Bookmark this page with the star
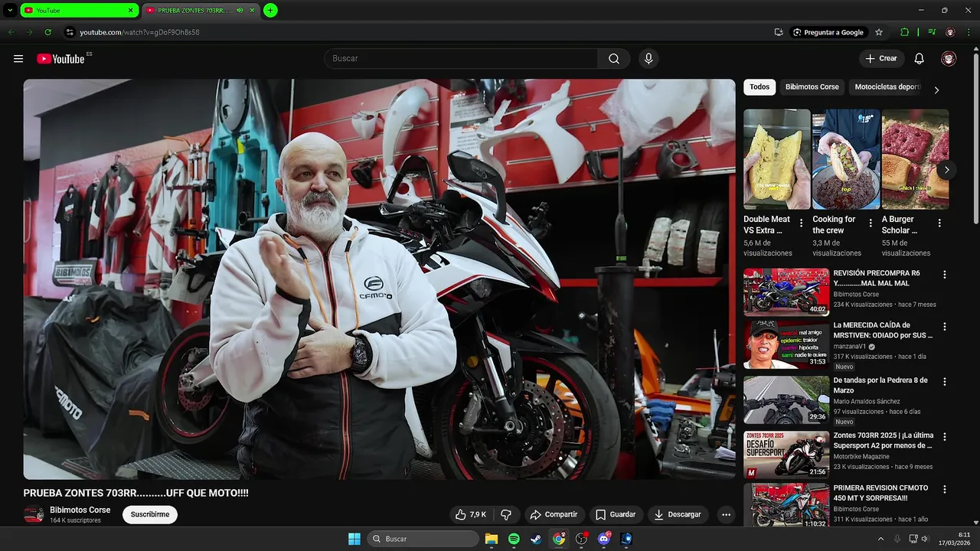 click(879, 32)
